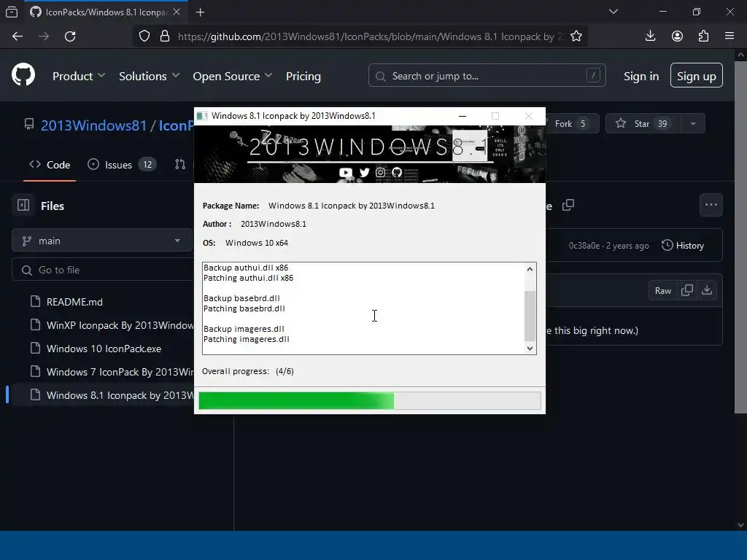Click the green overall progress bar
Viewport: 747px width, 560px height.
point(370,400)
